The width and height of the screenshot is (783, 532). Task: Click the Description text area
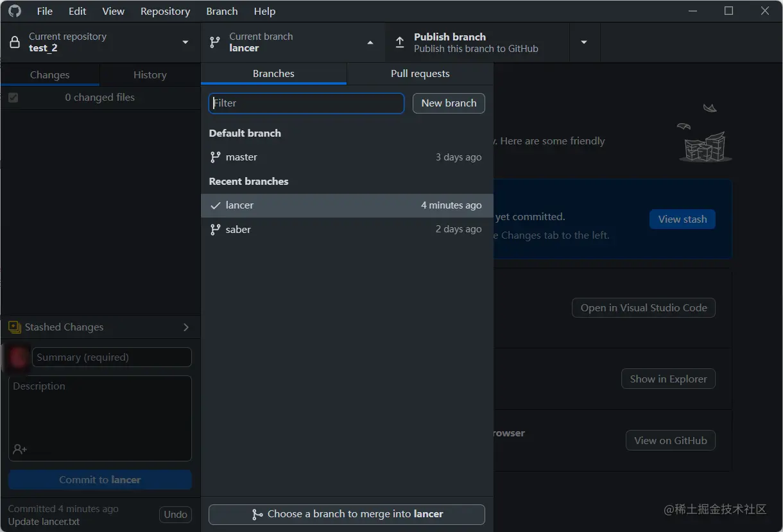coord(100,418)
